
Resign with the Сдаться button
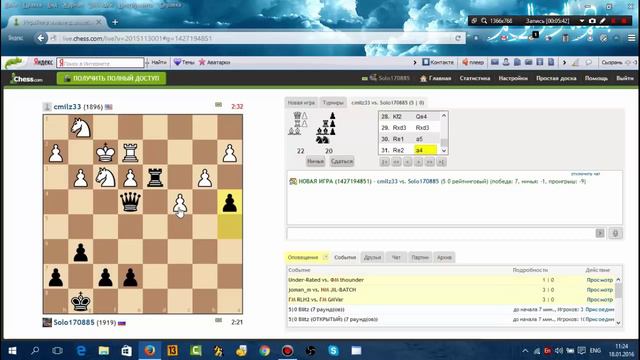click(x=342, y=161)
